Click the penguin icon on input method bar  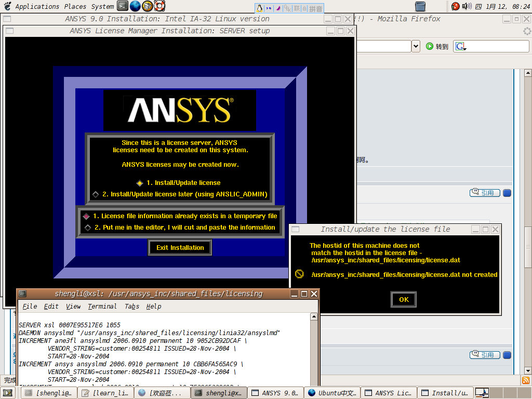[259, 8]
